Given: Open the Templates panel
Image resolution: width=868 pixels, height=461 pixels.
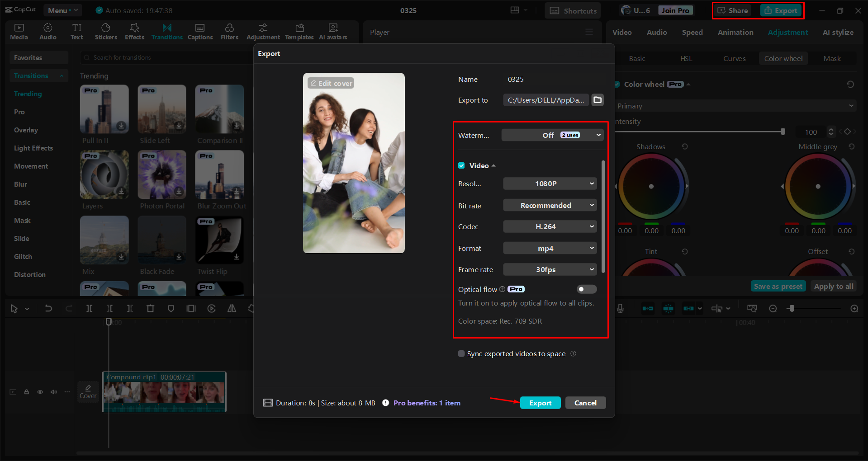Looking at the screenshot, I should click(x=299, y=31).
